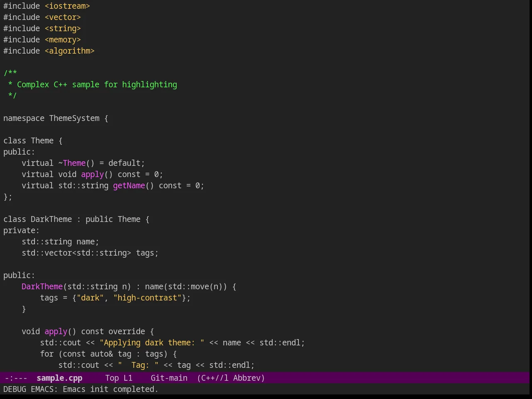Click the getName function name

tap(129, 185)
